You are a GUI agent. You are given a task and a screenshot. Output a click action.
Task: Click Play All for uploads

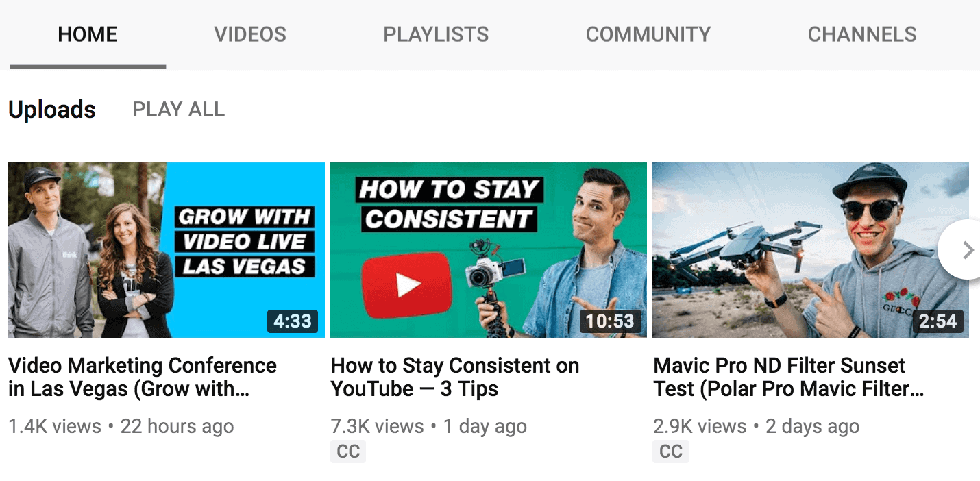click(x=178, y=110)
